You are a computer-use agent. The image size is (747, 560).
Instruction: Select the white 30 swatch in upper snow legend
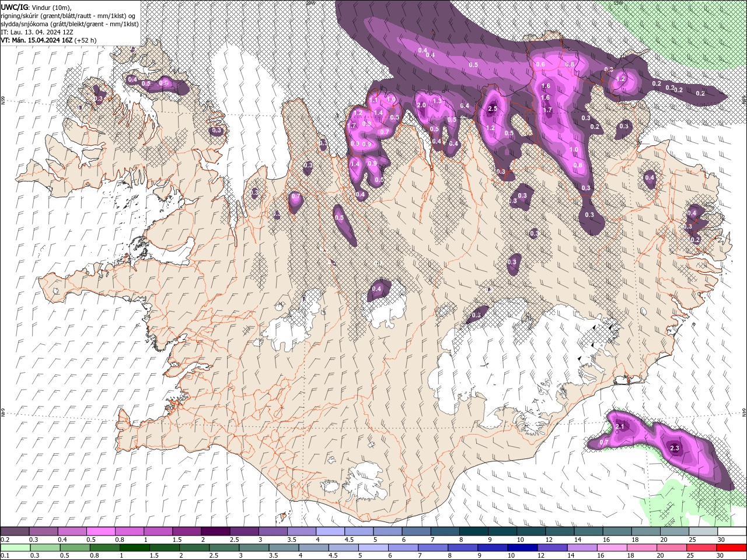click(732, 531)
